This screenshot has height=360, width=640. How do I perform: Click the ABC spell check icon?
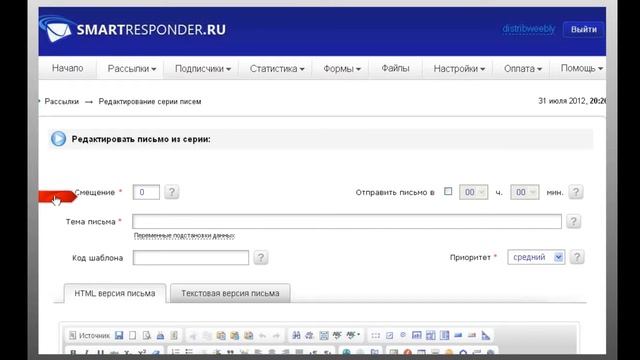[x=337, y=336]
